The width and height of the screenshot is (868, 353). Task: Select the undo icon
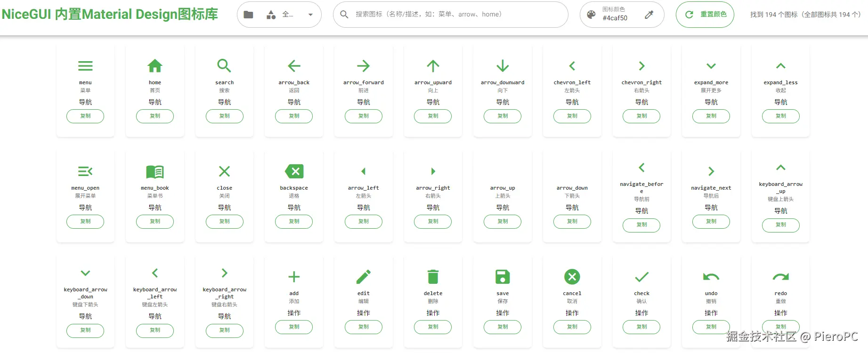[x=711, y=277]
